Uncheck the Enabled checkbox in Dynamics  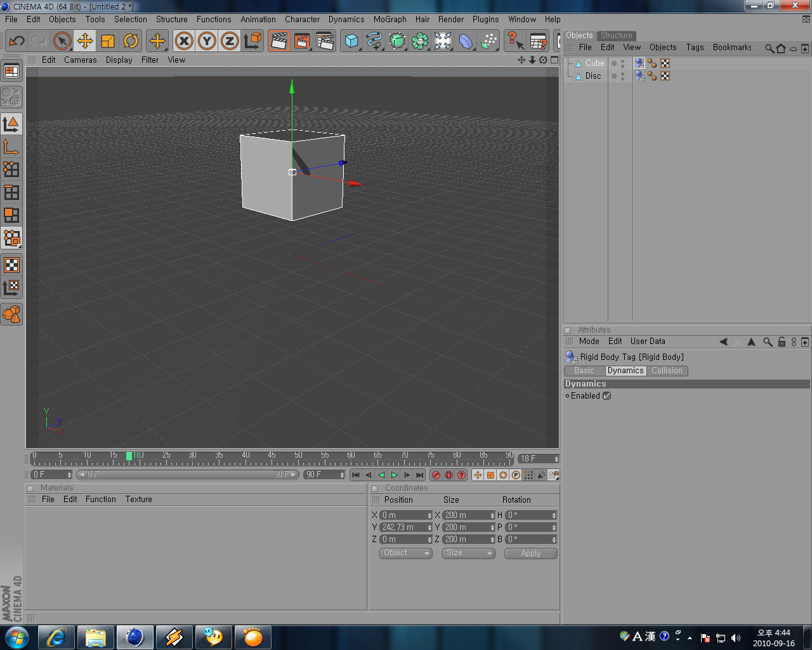(606, 396)
